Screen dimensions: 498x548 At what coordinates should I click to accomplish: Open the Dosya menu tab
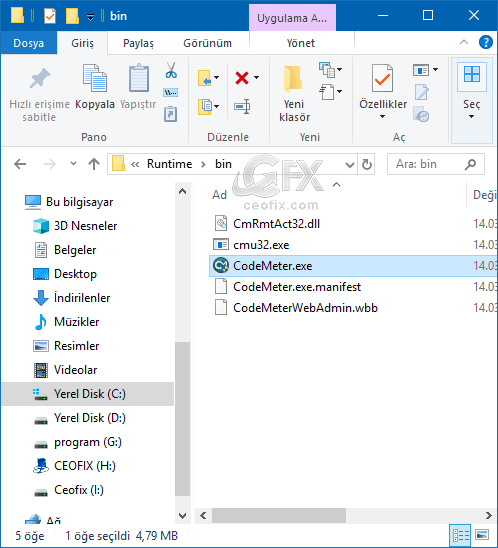point(29,43)
